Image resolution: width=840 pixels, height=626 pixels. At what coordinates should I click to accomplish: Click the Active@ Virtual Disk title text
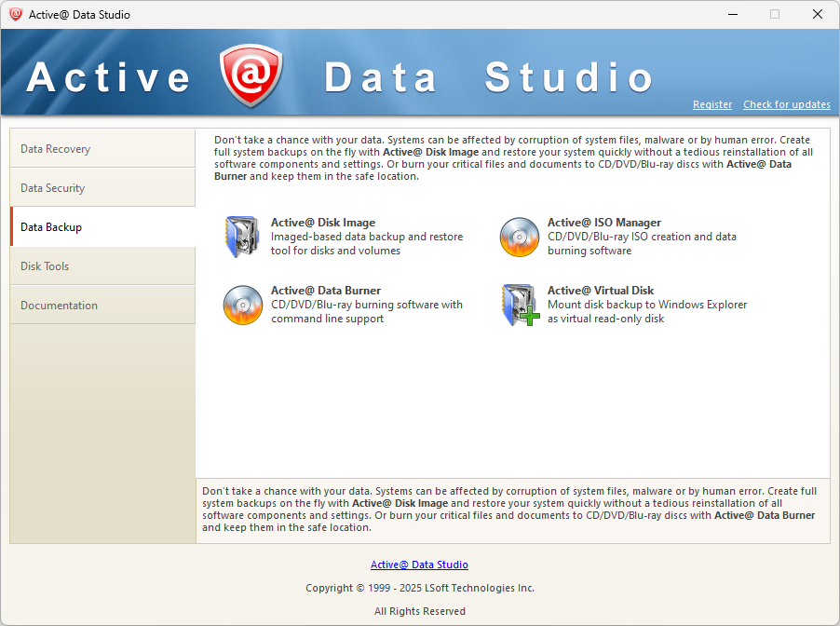pyautogui.click(x=601, y=291)
